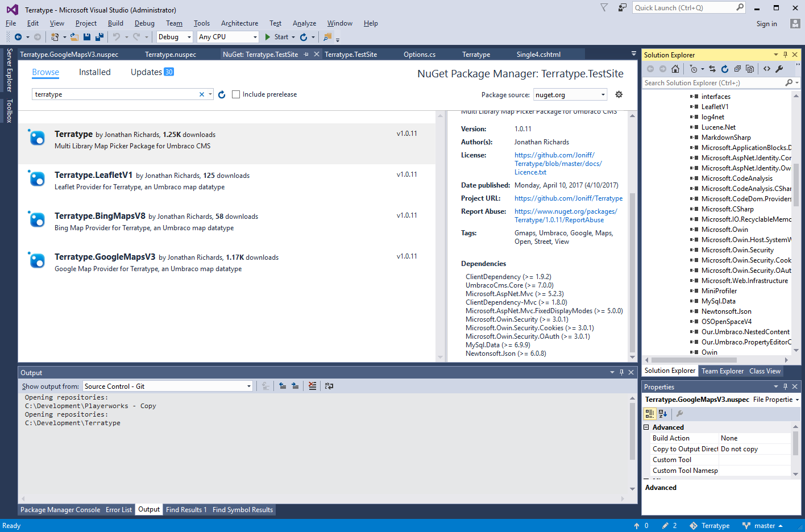Click the Alphabetical sort icon in Properties

tap(663, 414)
